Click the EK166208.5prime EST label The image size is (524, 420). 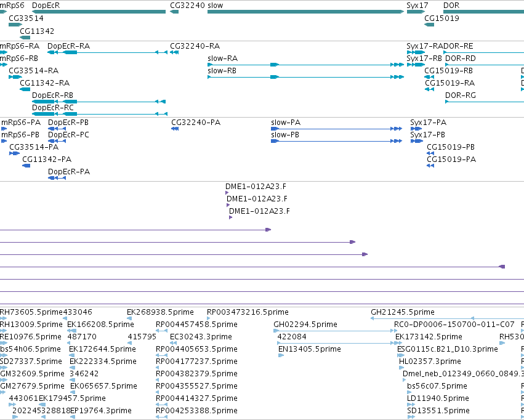coord(100,325)
